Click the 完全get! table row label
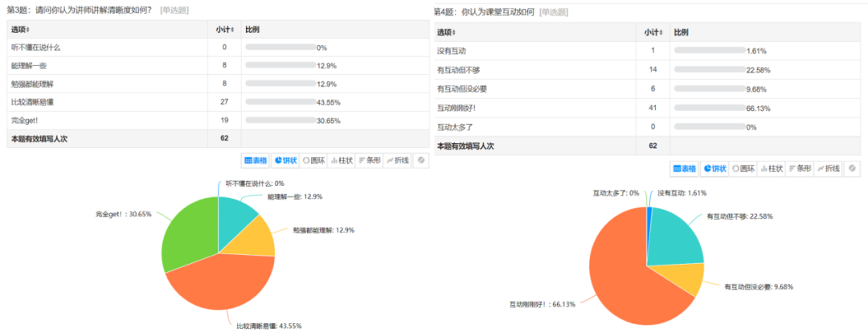 pyautogui.click(x=26, y=120)
